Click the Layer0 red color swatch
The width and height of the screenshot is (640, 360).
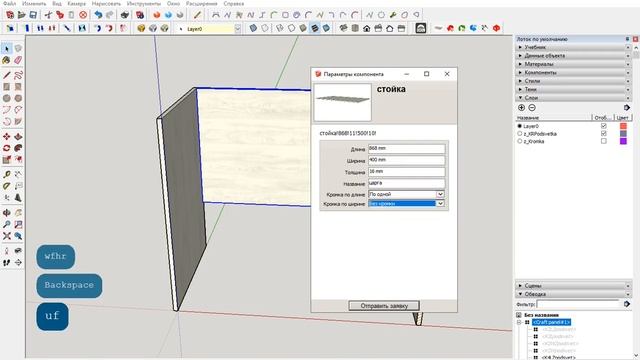point(623,126)
